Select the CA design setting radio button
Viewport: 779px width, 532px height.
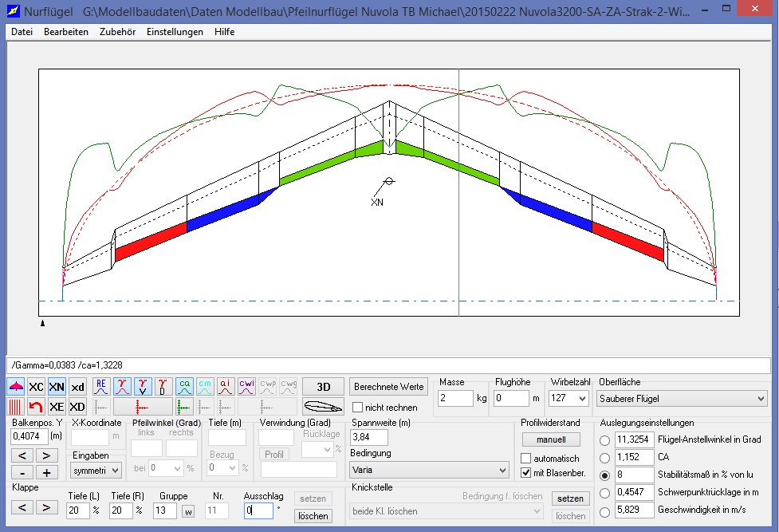pyautogui.click(x=605, y=458)
